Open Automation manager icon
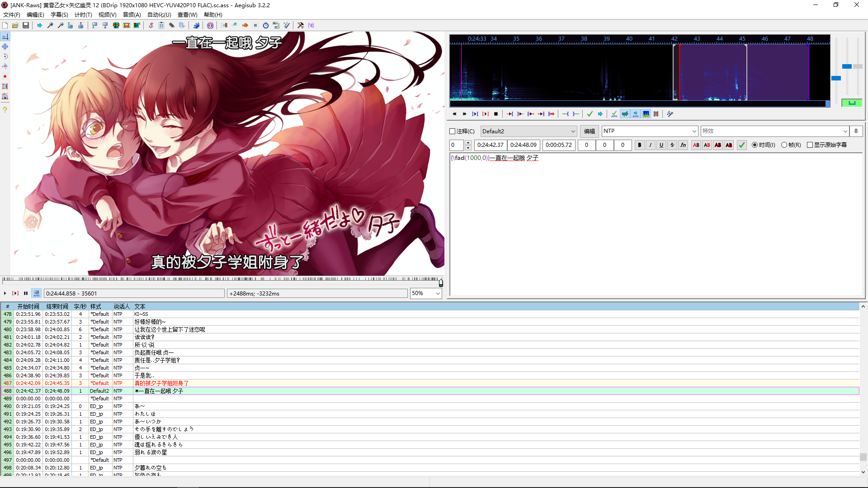Image resolution: width=868 pixels, height=488 pixels. click(x=196, y=25)
